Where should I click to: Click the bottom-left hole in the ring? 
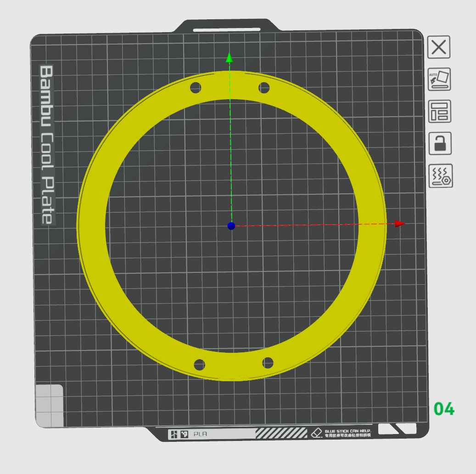[x=199, y=365]
